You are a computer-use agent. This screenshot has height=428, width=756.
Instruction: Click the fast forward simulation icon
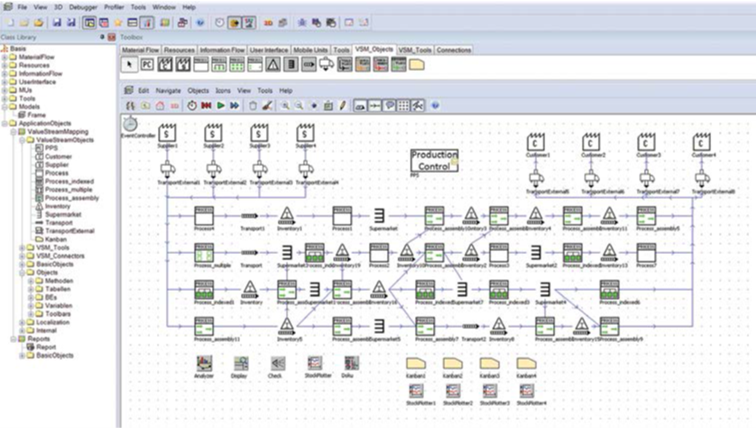(x=234, y=106)
